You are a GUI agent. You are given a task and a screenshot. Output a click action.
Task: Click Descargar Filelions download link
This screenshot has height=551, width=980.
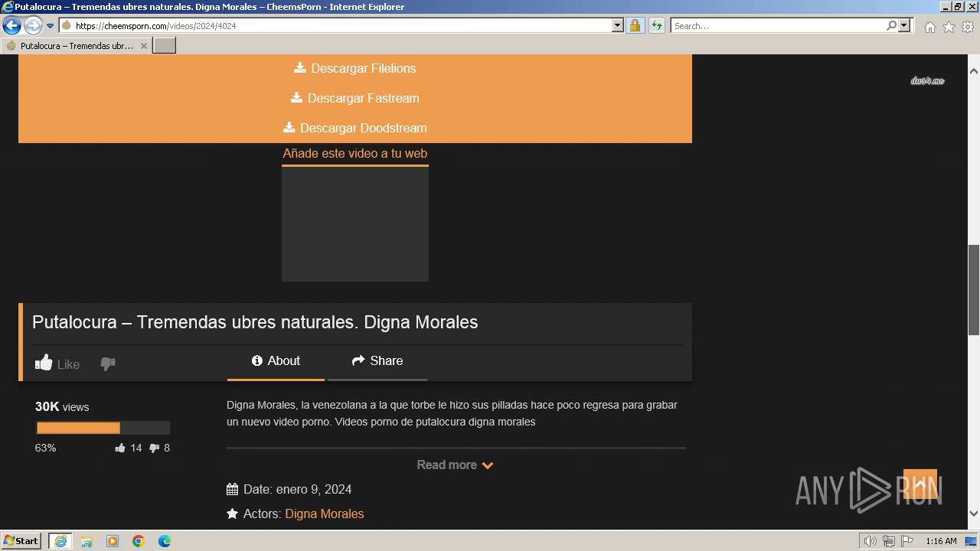pos(355,68)
